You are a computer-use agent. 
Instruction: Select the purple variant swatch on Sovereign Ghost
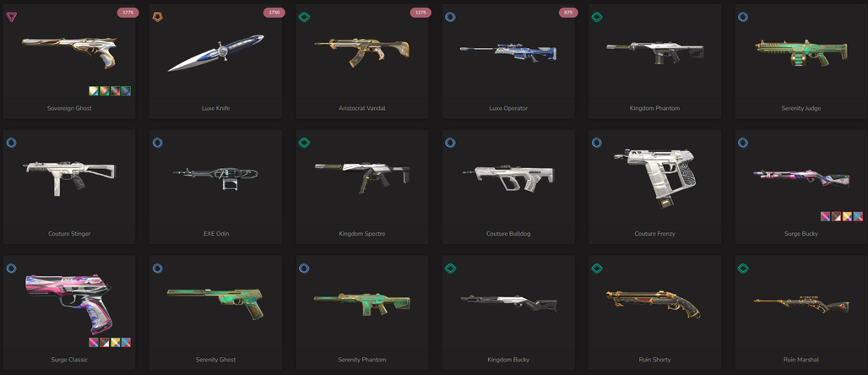coord(126,91)
